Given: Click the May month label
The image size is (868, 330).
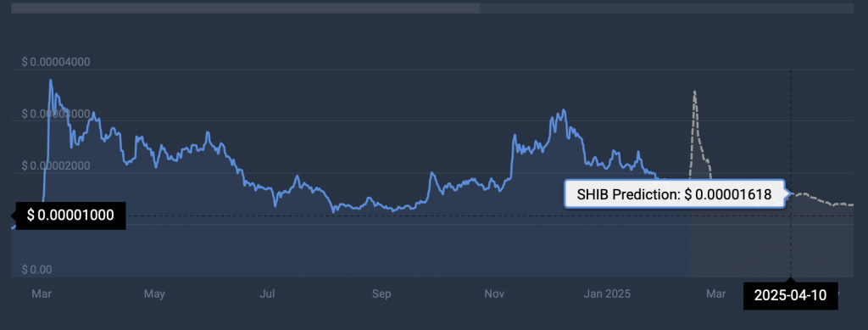Looking at the screenshot, I should [154, 294].
